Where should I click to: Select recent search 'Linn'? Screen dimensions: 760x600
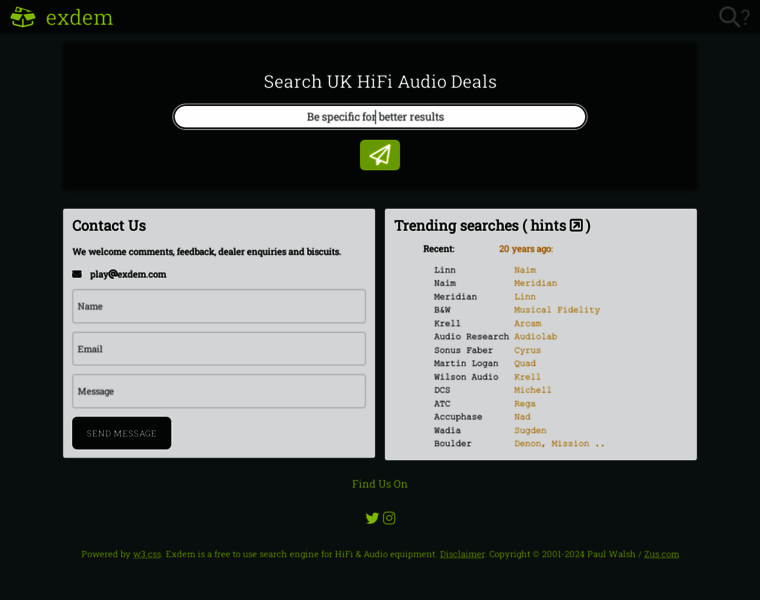pyautogui.click(x=444, y=270)
